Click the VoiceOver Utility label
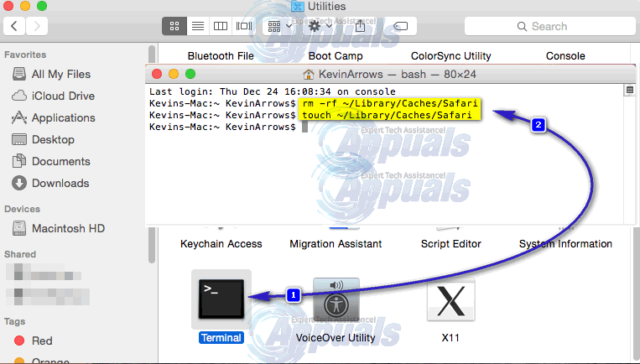This screenshot has width=640, height=364. point(336,338)
